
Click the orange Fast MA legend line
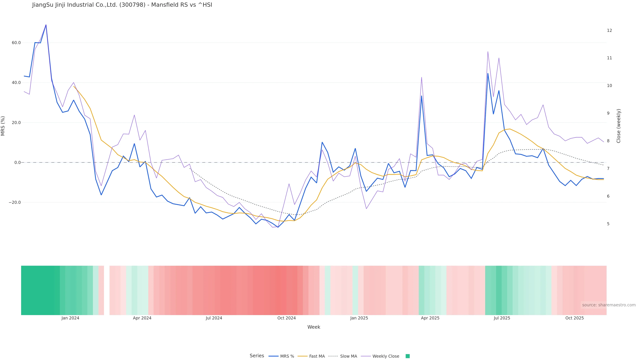[303, 356]
